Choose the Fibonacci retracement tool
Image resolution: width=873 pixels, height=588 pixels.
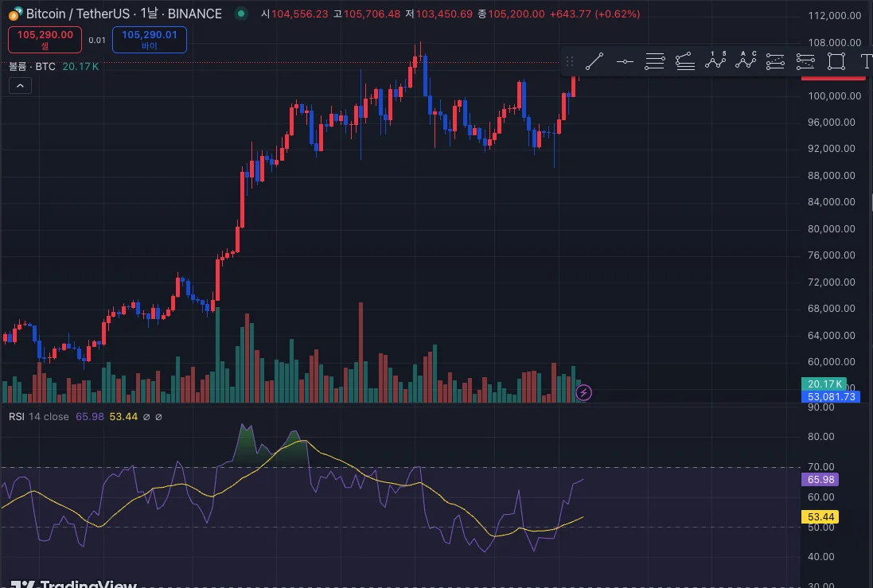click(655, 61)
